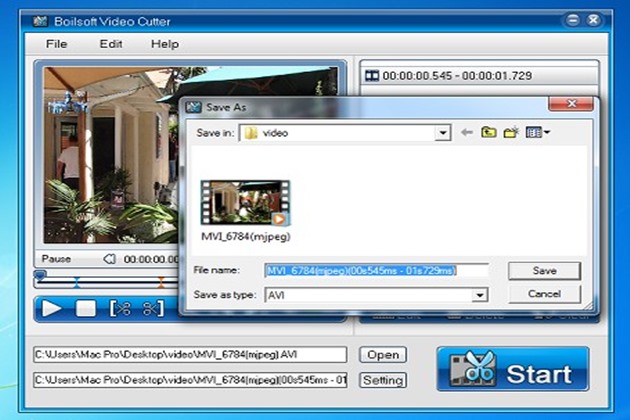Open the File menu
The height and width of the screenshot is (420, 630).
tap(56, 44)
